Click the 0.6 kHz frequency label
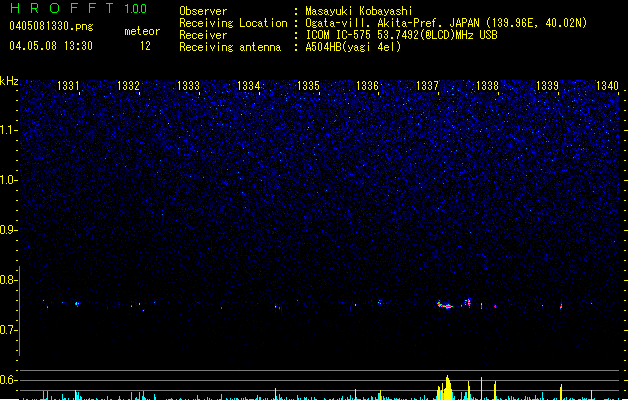The height and width of the screenshot is (400, 629). click(8, 380)
